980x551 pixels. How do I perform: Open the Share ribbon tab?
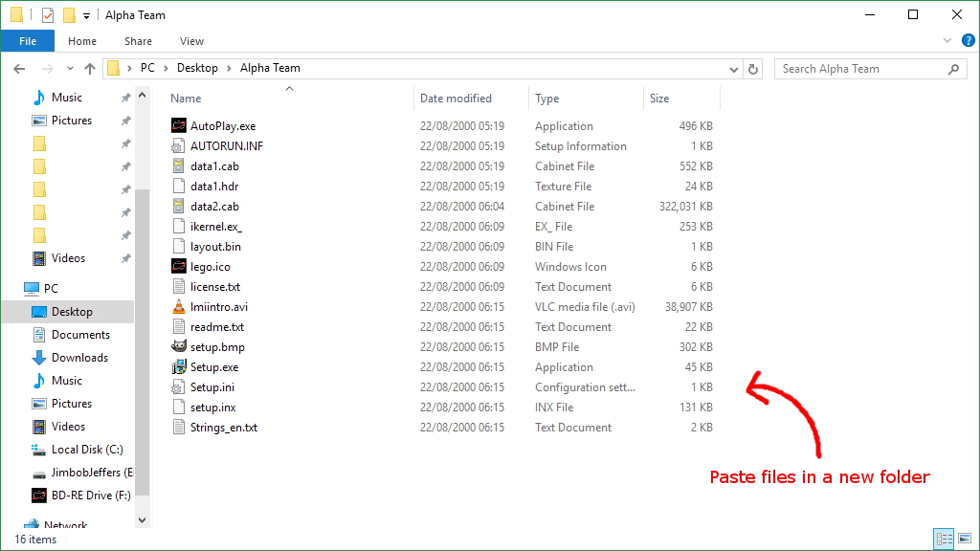[x=138, y=41]
